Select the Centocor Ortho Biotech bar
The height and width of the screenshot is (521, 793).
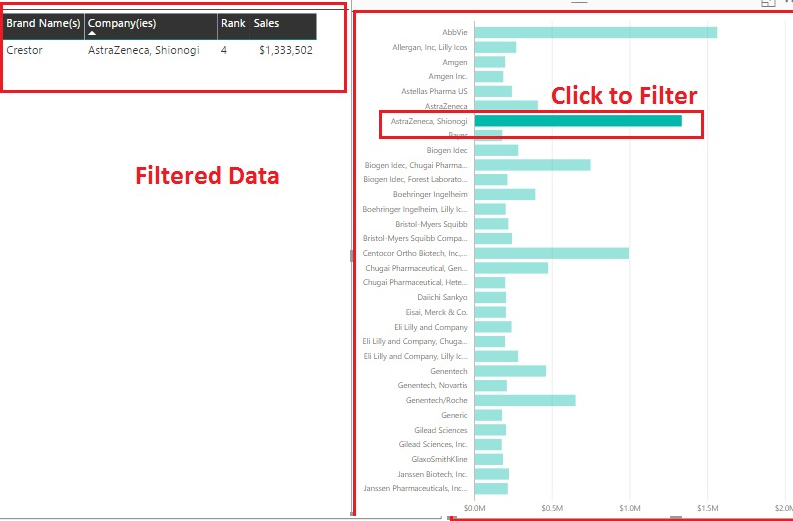[552, 253]
